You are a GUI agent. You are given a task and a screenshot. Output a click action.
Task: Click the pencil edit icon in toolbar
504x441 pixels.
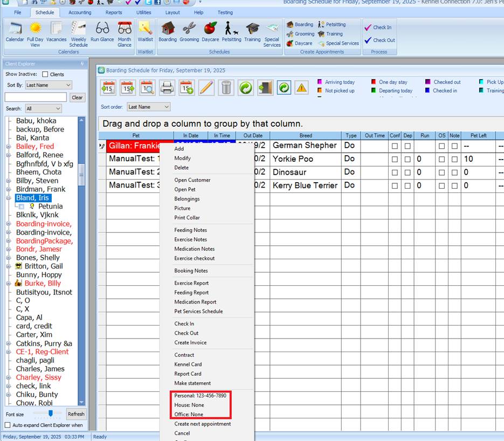point(206,87)
